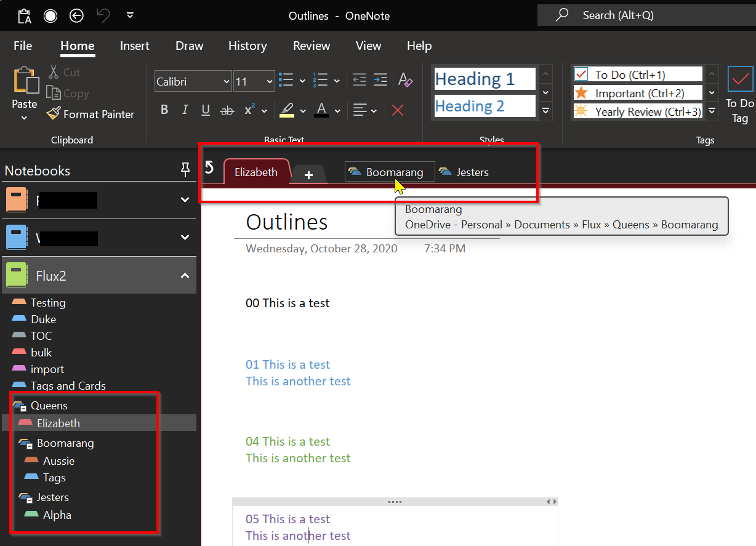Select the Italic formatting icon
Screen dimensions: 756x546
click(x=185, y=110)
